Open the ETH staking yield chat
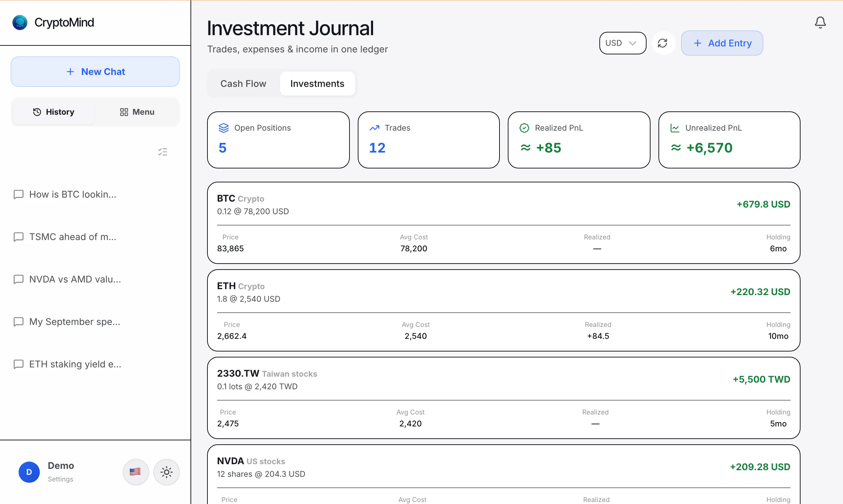This screenshot has height=504, width=843. (x=75, y=364)
